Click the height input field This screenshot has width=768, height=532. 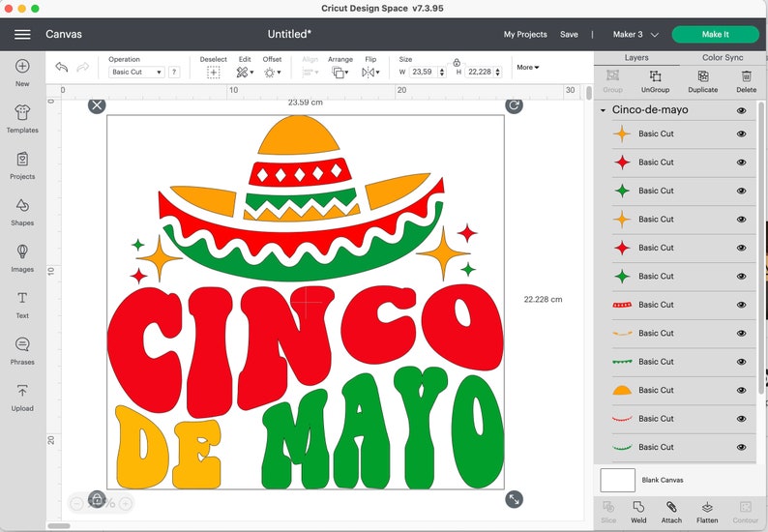tap(480, 72)
